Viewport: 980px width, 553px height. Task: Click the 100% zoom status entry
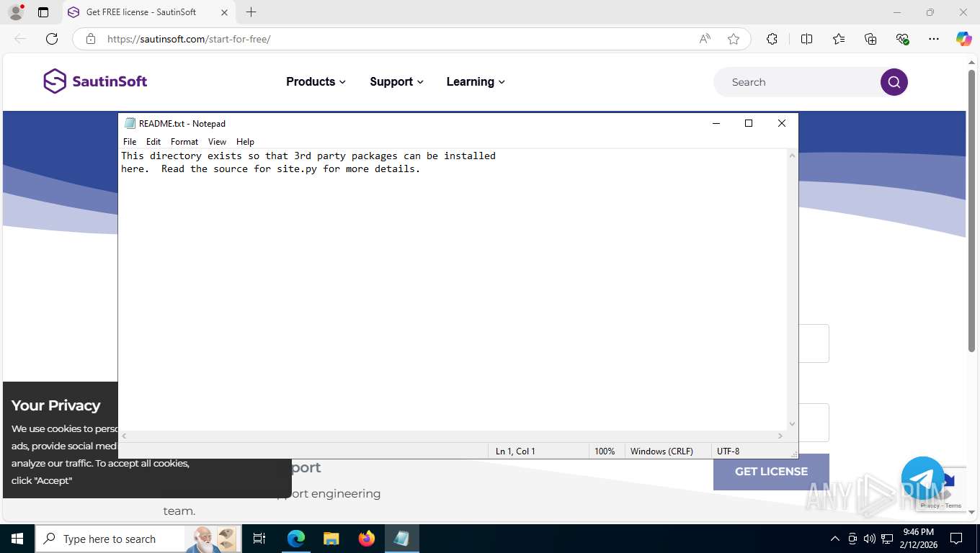click(x=605, y=451)
